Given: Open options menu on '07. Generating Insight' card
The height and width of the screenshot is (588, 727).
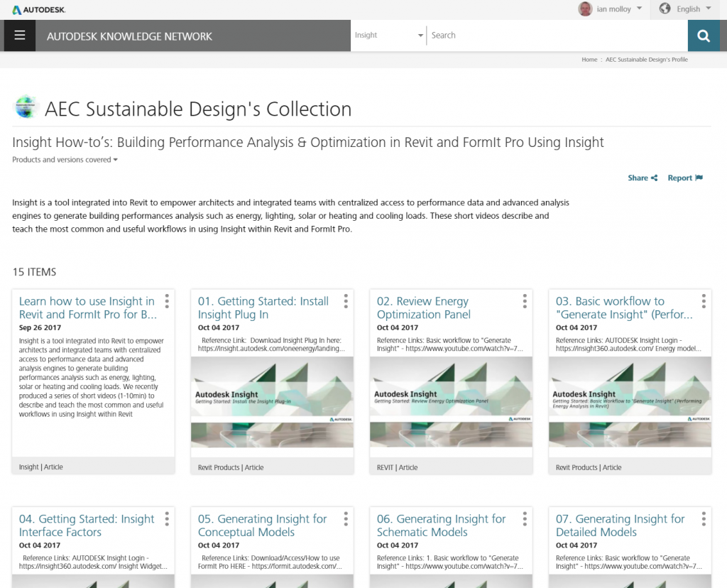Looking at the screenshot, I should [x=704, y=519].
